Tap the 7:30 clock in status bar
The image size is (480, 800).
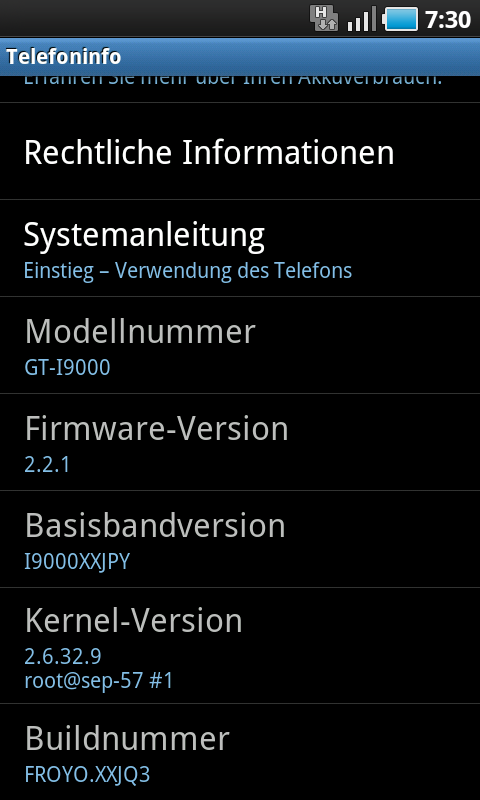point(448,20)
